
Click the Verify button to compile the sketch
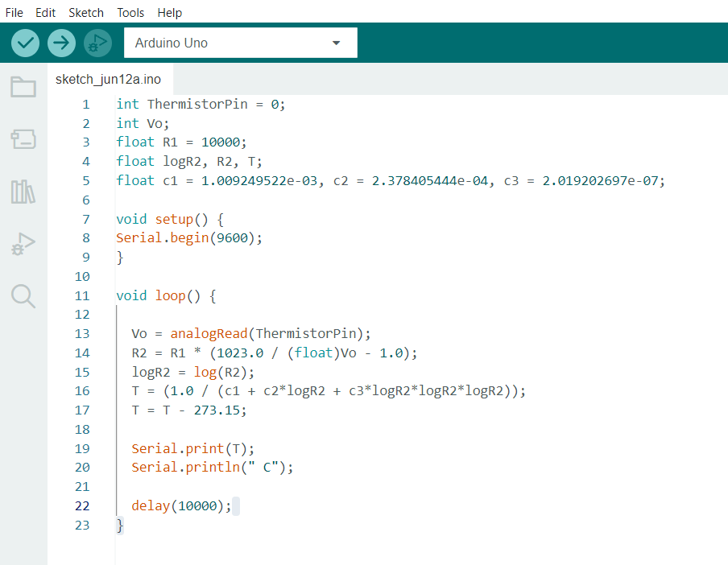(x=24, y=43)
